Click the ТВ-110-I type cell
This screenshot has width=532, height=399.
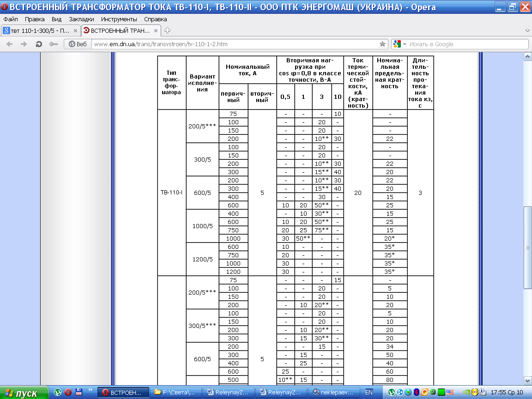172,193
